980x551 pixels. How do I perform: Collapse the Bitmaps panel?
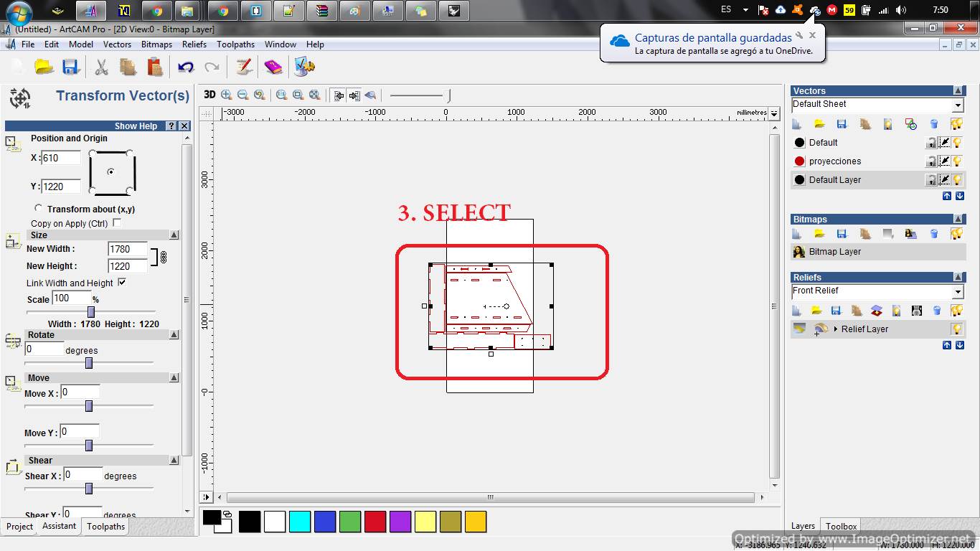pyautogui.click(x=958, y=220)
